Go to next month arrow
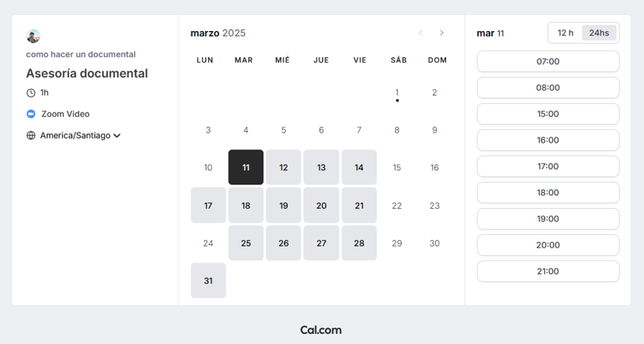Image resolution: width=644 pixels, height=344 pixels. point(442,33)
